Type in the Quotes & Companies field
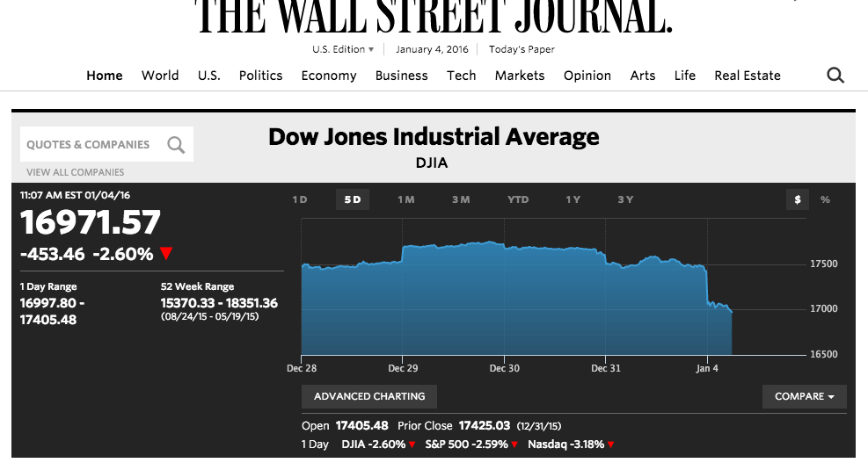The width and height of the screenshot is (868, 470). [88, 145]
